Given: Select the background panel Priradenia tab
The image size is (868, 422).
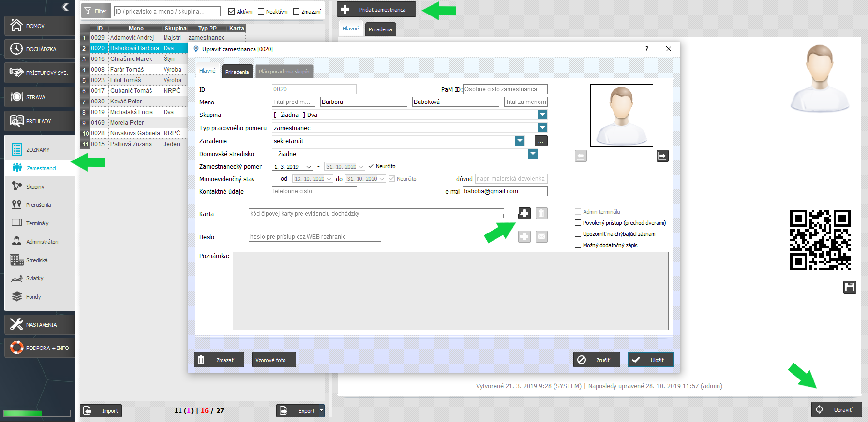Looking at the screenshot, I should pyautogui.click(x=380, y=29).
